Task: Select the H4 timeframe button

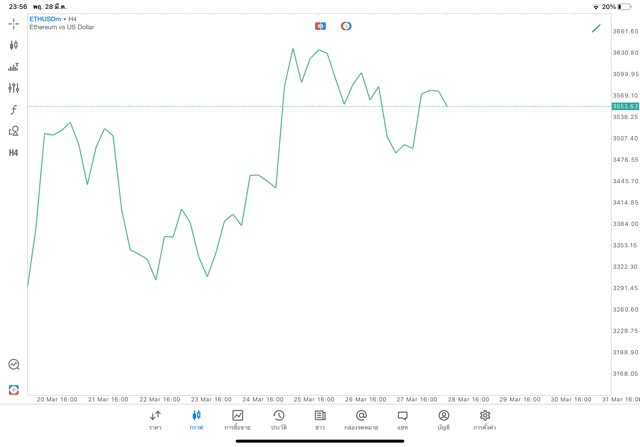Action: coord(13,153)
